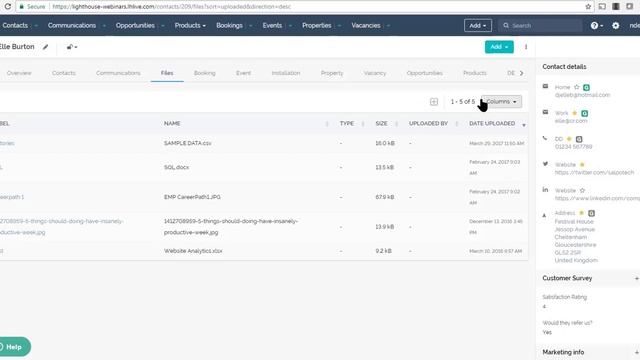640x360 pixels.
Task: Open the Columns dropdown button
Action: [x=501, y=102]
